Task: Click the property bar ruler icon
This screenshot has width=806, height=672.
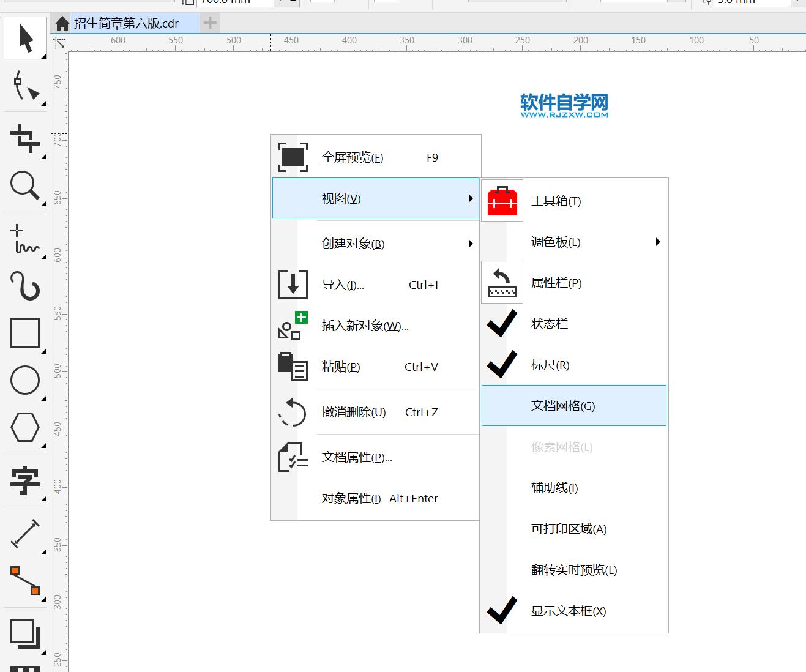Action: [x=502, y=283]
